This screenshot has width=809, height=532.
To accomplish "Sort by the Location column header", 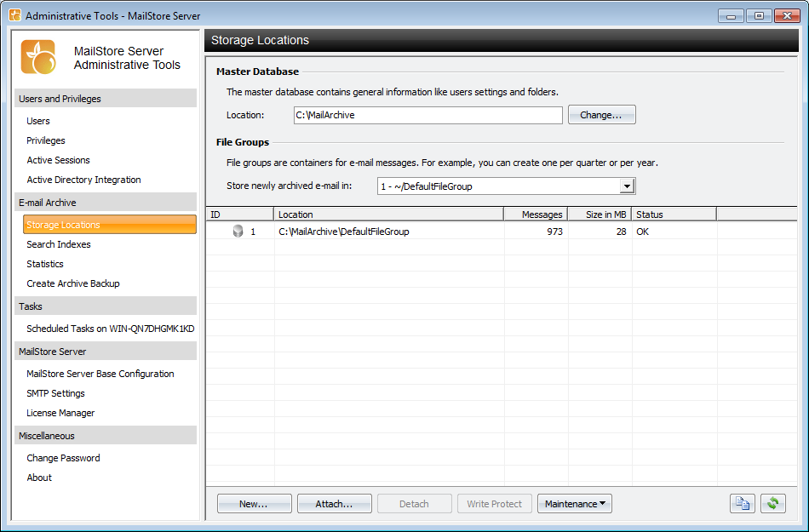I will (x=388, y=215).
